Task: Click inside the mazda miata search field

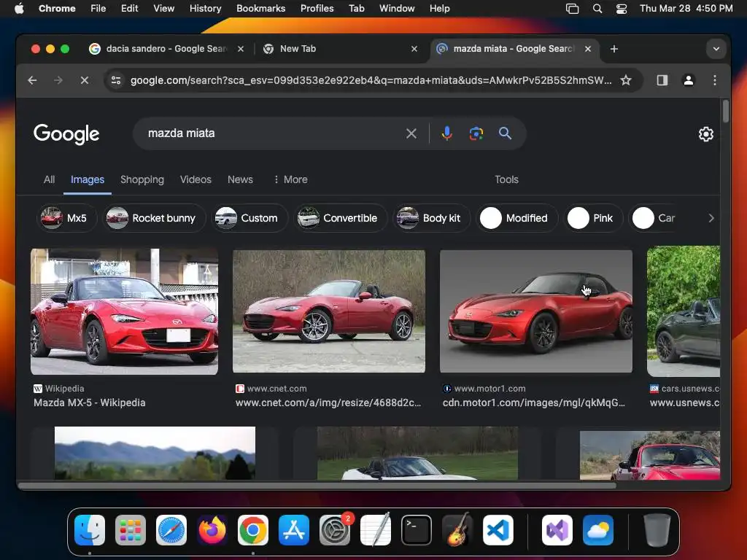Action: 271,133
